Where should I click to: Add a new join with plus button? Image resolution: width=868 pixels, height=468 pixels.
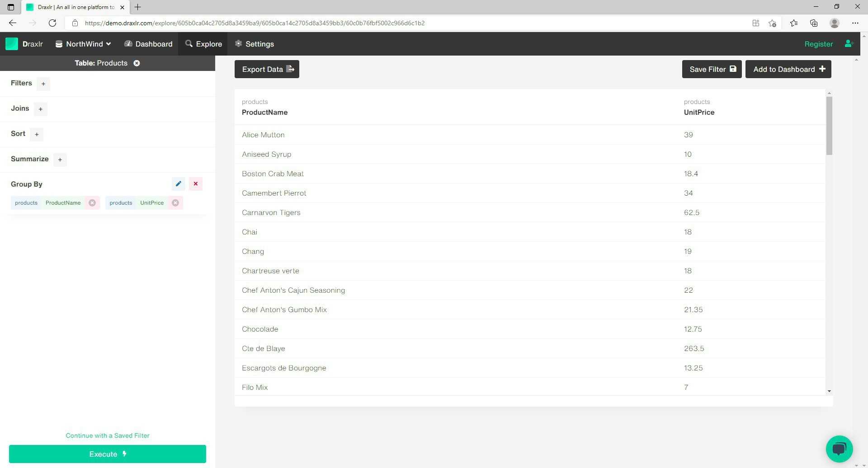41,109
